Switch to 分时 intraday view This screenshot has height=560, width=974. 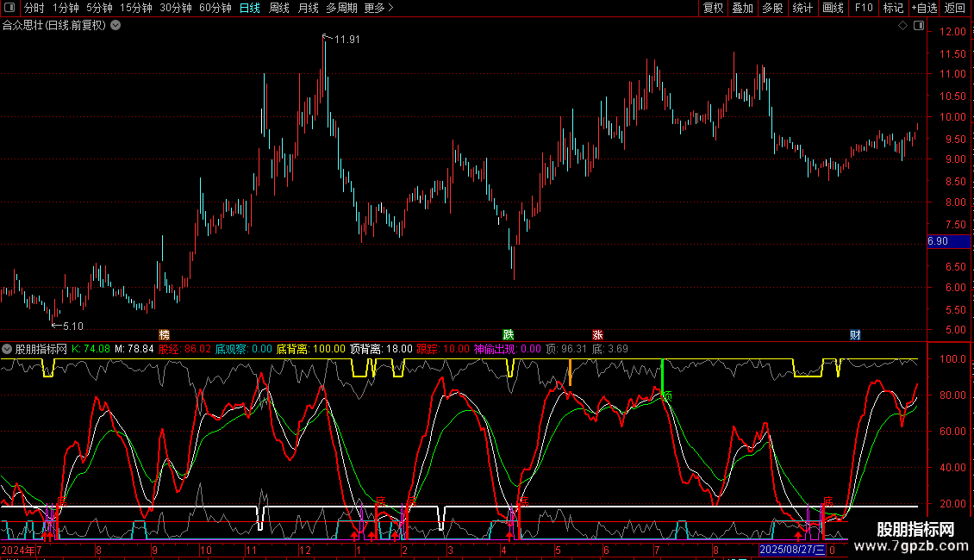tap(34, 8)
